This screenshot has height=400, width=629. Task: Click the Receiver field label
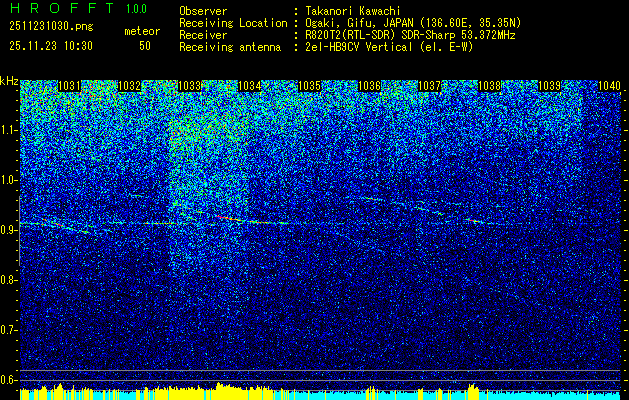tap(203, 35)
